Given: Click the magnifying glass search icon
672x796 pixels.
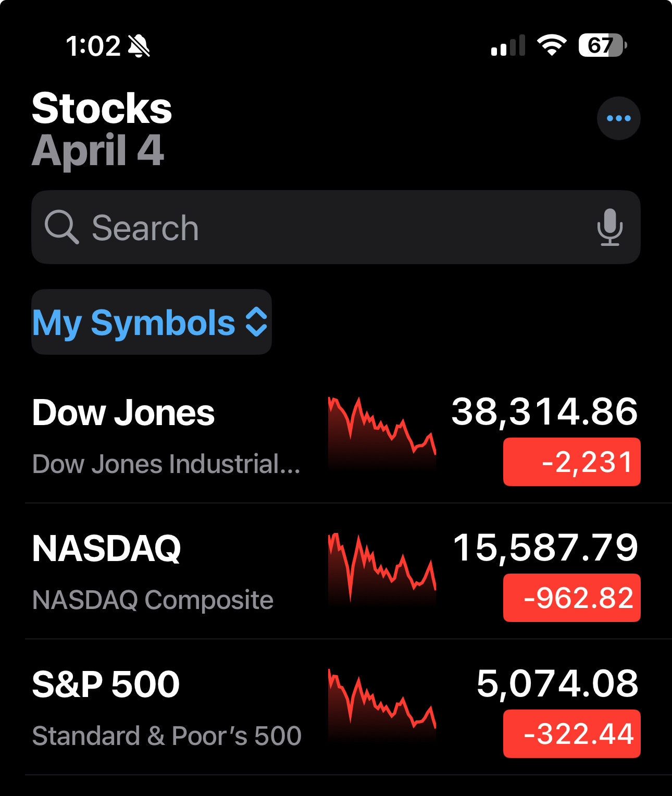Looking at the screenshot, I should point(61,227).
